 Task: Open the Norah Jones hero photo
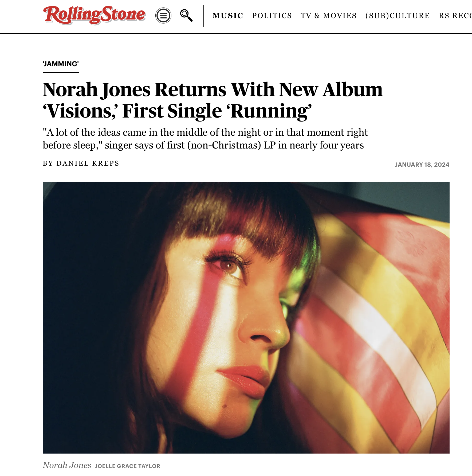[x=246, y=318]
